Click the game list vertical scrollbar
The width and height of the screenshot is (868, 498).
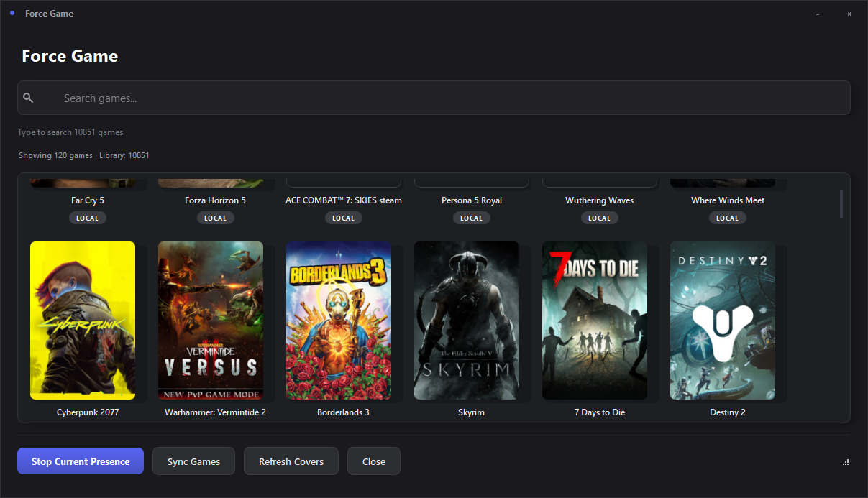coord(841,203)
